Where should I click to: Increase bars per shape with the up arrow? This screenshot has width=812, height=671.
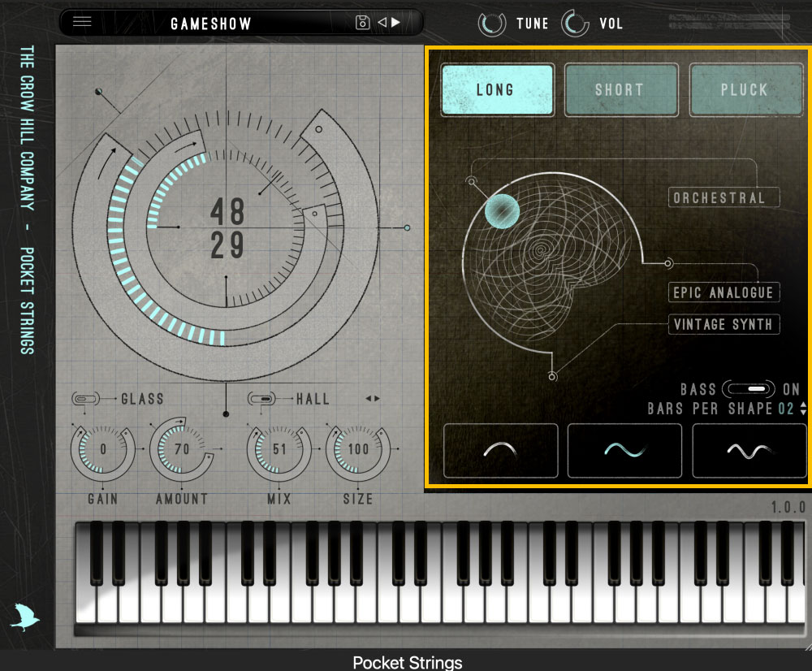point(803,405)
